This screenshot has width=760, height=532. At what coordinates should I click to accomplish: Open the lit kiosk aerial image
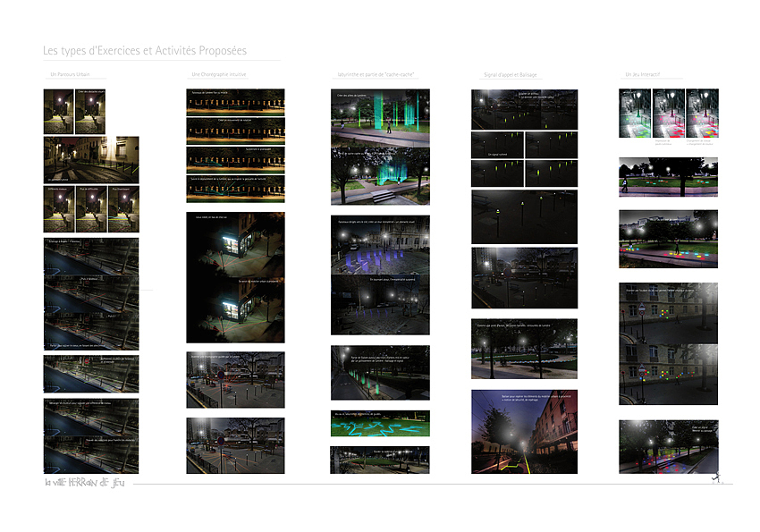235,277
